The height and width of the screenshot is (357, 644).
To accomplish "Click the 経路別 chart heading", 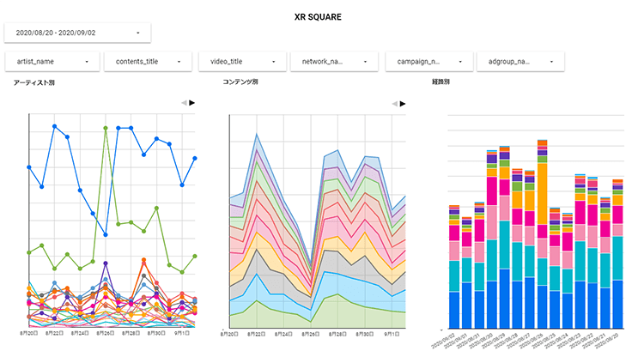I will point(441,83).
